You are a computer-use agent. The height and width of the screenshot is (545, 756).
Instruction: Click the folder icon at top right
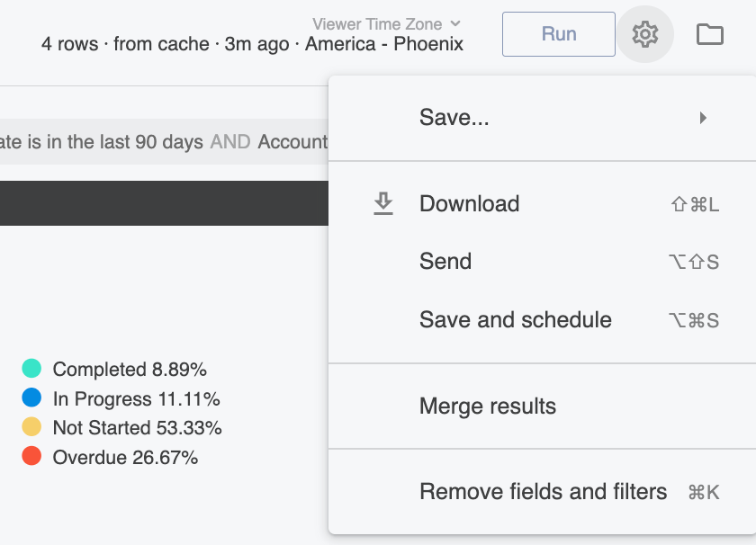(710, 34)
